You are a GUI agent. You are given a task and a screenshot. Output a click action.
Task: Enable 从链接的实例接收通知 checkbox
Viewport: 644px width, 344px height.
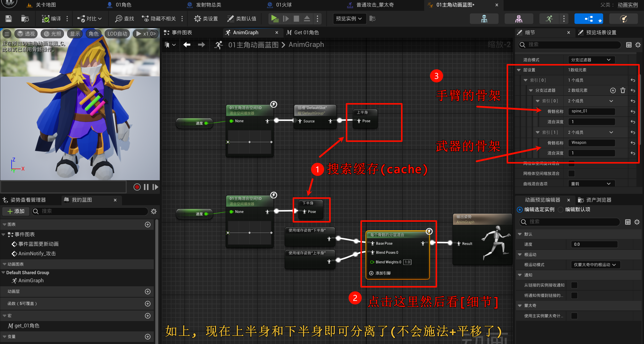pyautogui.click(x=574, y=285)
